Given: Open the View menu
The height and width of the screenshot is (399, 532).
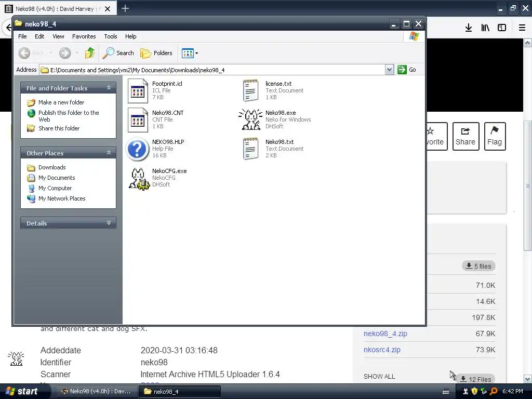Looking at the screenshot, I should point(58,36).
